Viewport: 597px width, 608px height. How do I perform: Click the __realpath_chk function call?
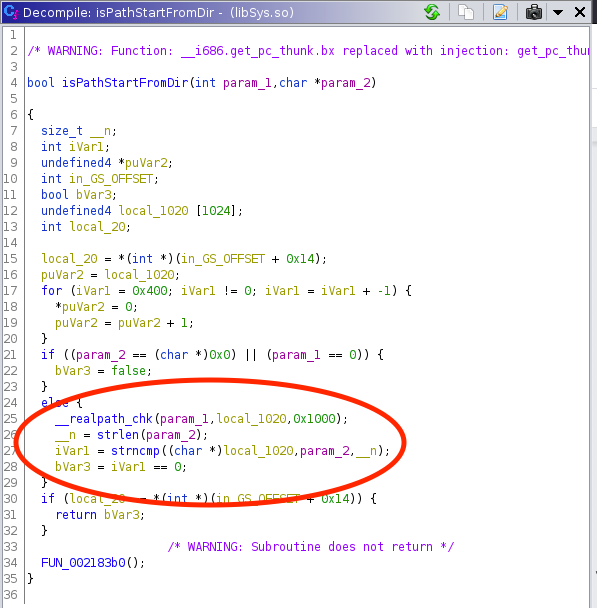point(104,419)
